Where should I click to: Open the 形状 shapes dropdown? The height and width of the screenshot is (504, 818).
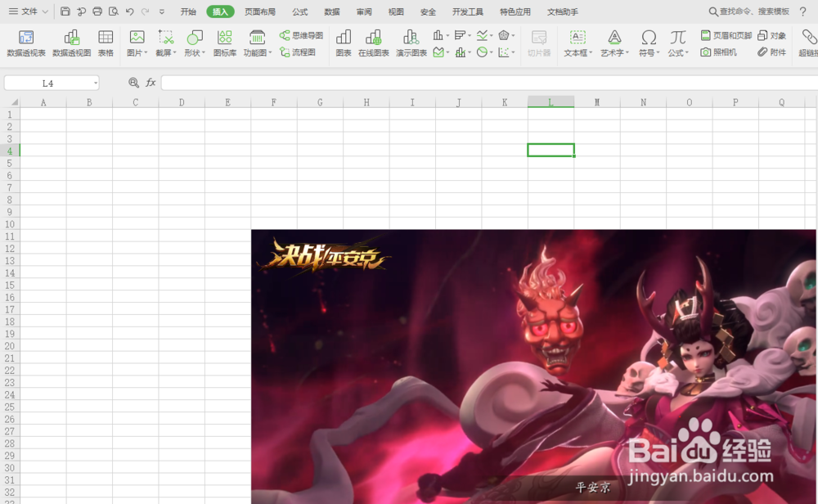[x=195, y=43]
